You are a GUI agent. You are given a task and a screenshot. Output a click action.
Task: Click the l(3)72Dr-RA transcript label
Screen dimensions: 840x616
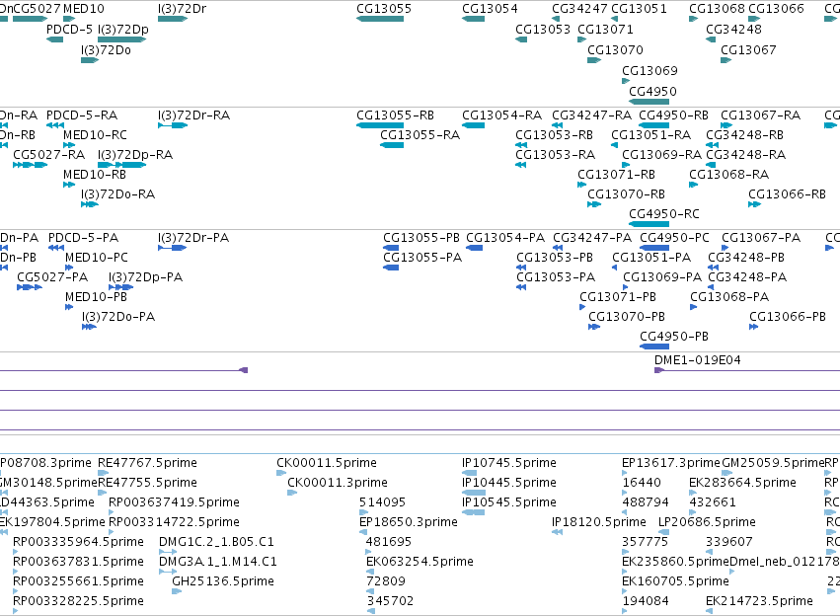tap(193, 115)
